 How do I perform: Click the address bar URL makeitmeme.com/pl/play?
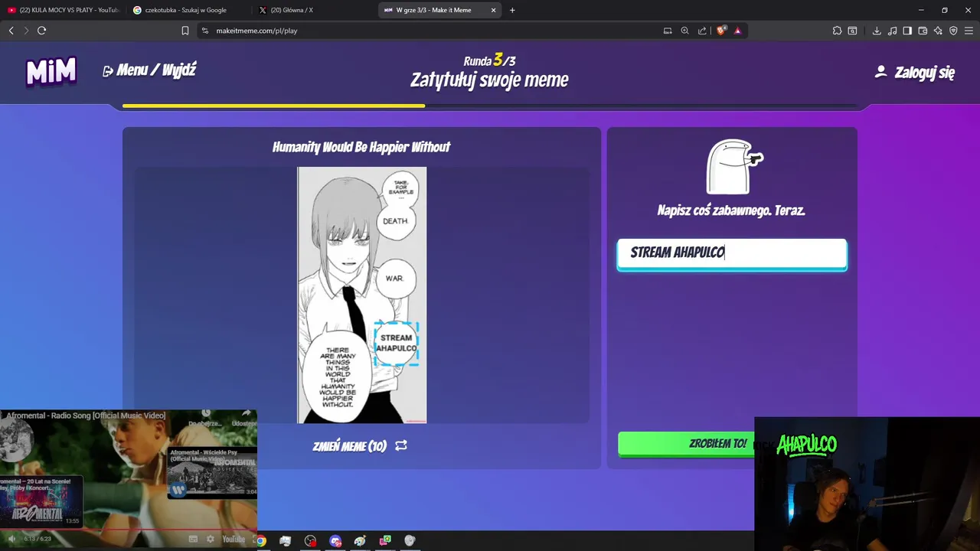(x=256, y=31)
